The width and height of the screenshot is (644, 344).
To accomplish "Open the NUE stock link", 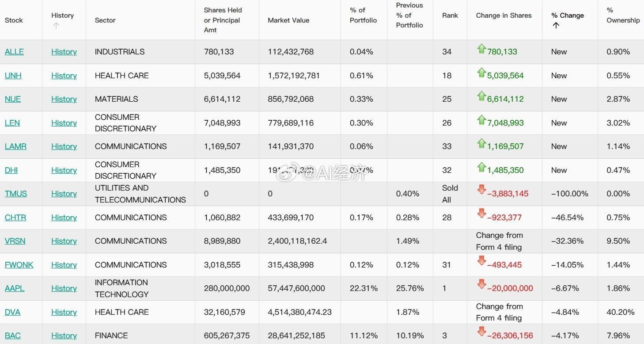I will [x=13, y=99].
